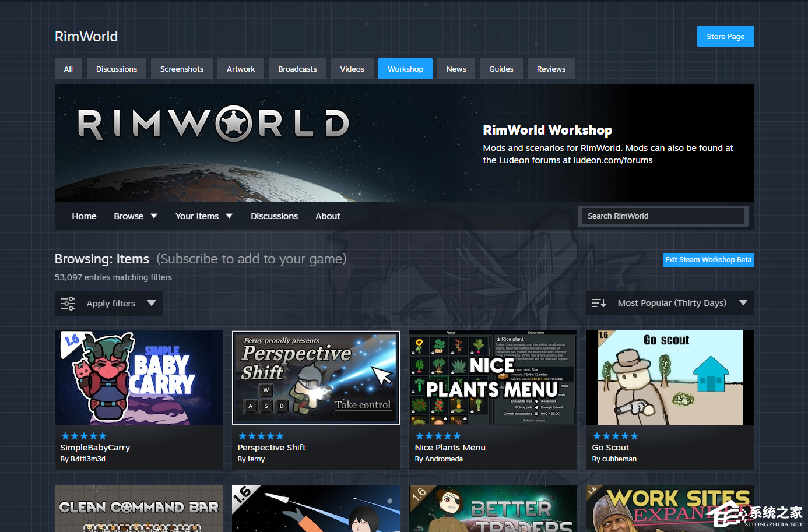Expand the Your Items menu arrow
808x532 pixels.
click(x=229, y=216)
